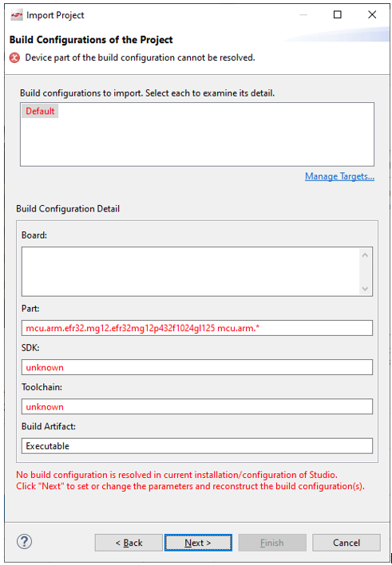Screen dimensions: 392x565
Task: Click the red error icon beside message
Action: [x=15, y=57]
